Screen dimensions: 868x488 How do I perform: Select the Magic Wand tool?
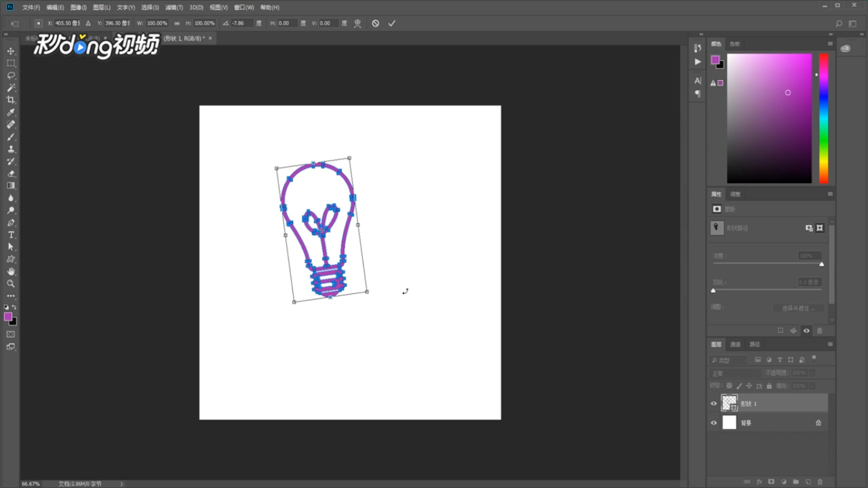[x=11, y=88]
